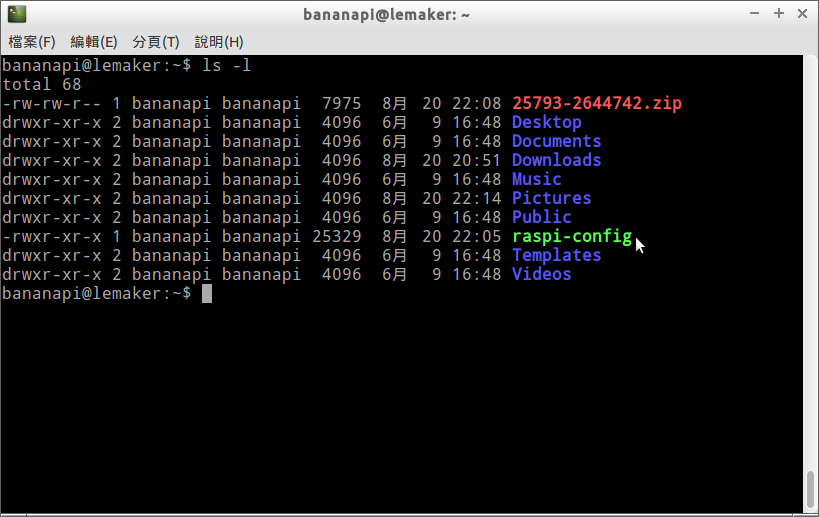The width and height of the screenshot is (819, 517).
Task: Click the Public directory entry
Action: click(541, 217)
